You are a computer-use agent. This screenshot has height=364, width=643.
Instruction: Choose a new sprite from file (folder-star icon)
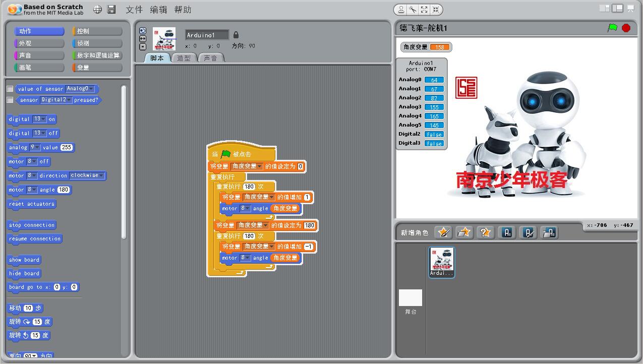(464, 232)
